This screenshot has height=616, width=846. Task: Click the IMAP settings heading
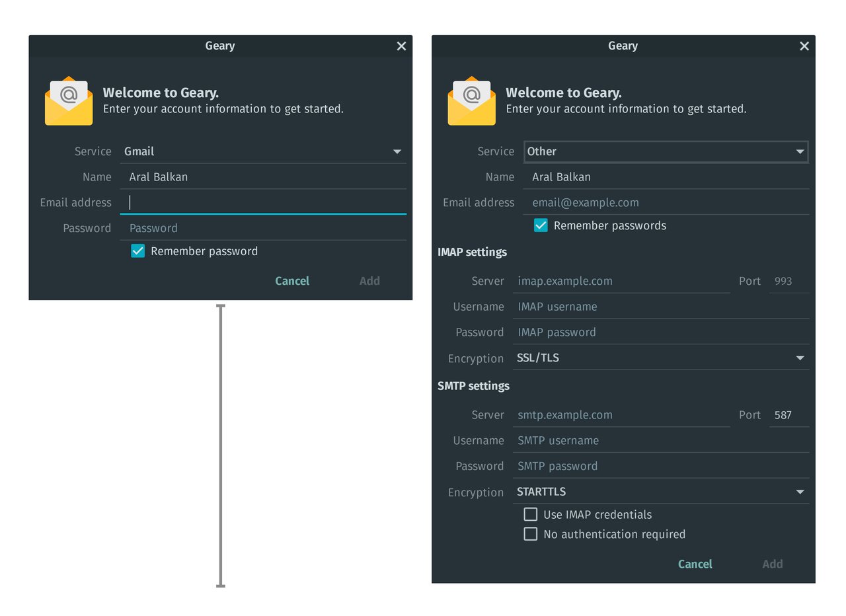point(472,252)
